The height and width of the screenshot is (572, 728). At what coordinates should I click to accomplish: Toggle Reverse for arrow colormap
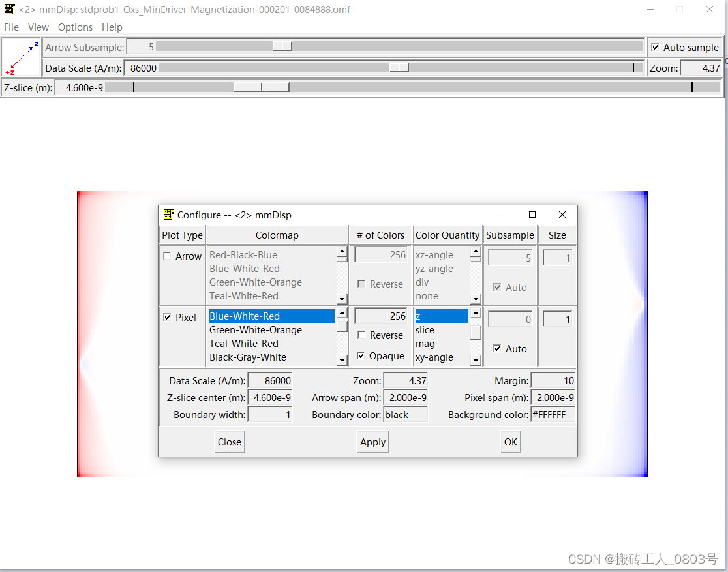pos(361,284)
